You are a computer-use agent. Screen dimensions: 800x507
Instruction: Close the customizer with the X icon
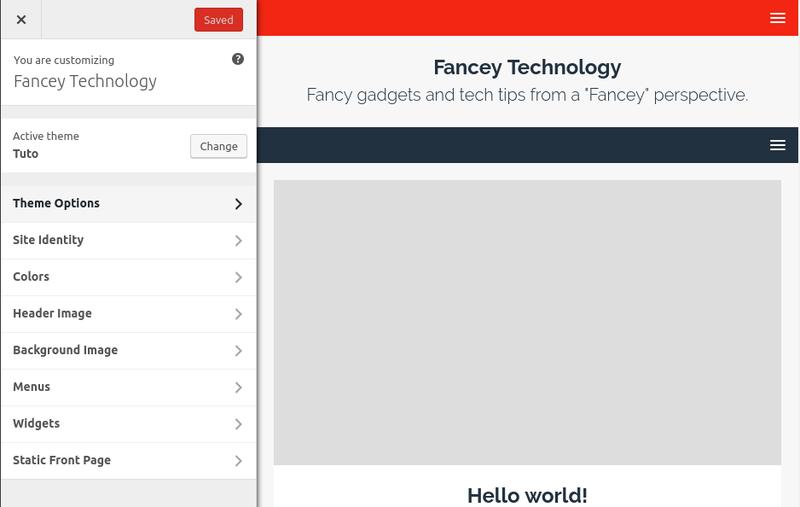[21, 19]
